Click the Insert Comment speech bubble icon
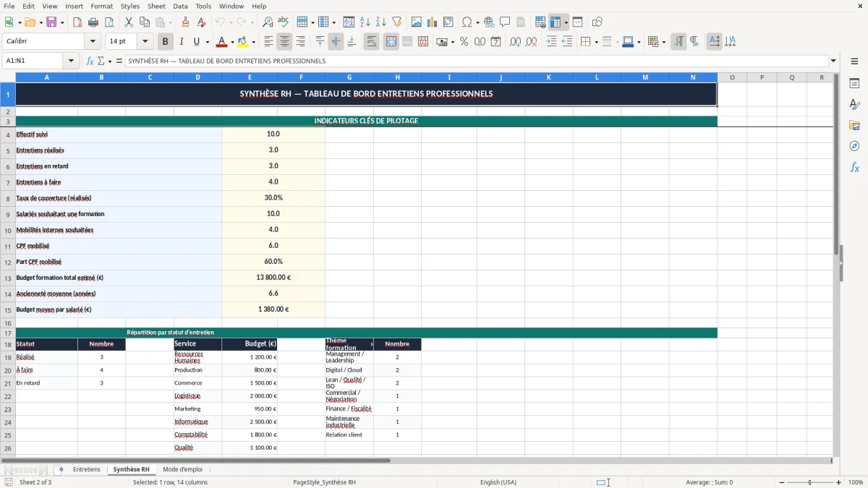Screen dimensions: 868x488 pos(505,22)
